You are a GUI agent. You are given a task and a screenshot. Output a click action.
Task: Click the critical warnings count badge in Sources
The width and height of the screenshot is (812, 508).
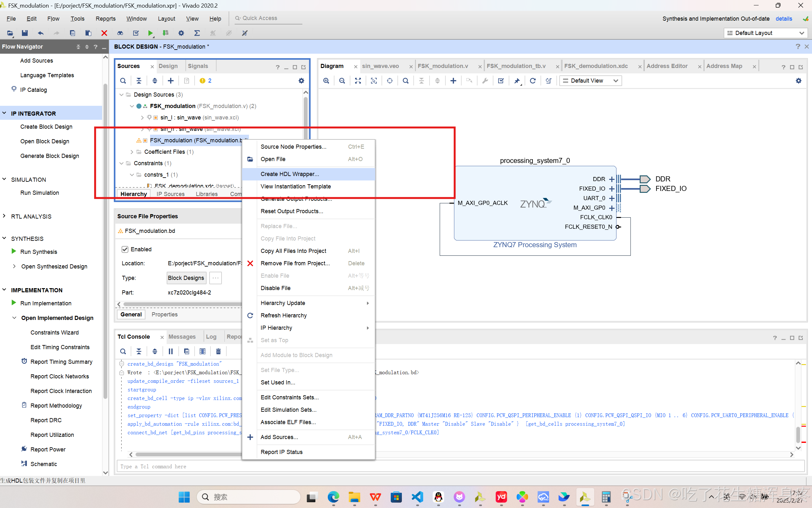205,81
